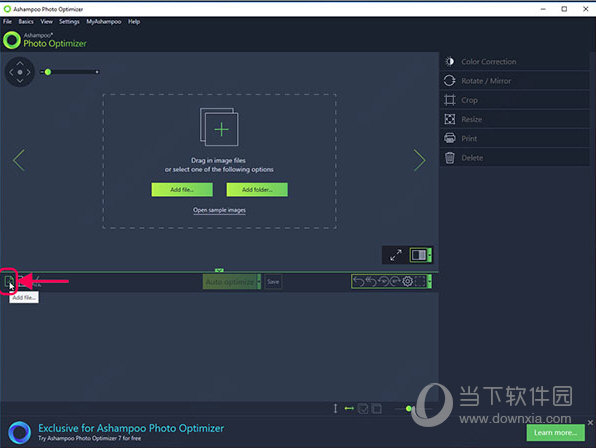The width and height of the screenshot is (596, 448).
Task: Click the dashed drop zone area text
Action: click(219, 165)
